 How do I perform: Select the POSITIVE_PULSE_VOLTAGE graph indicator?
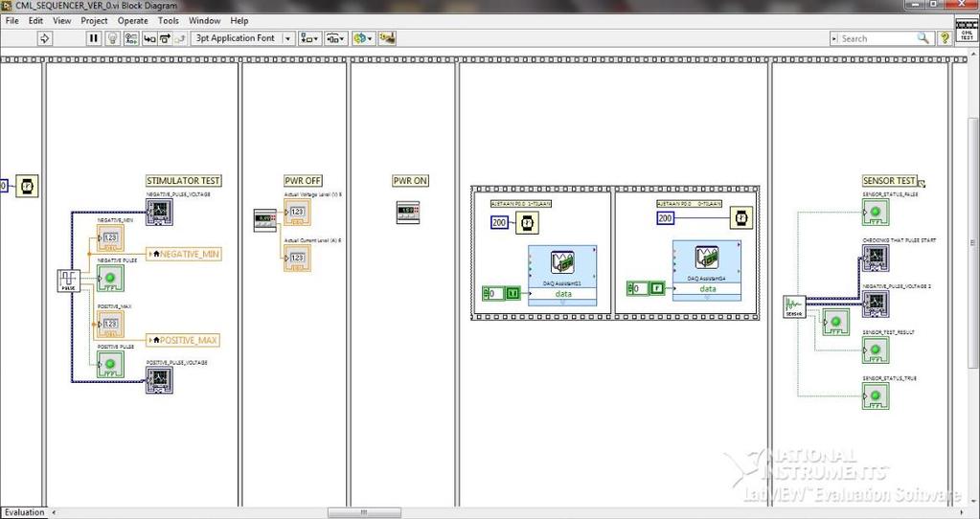pos(159,380)
